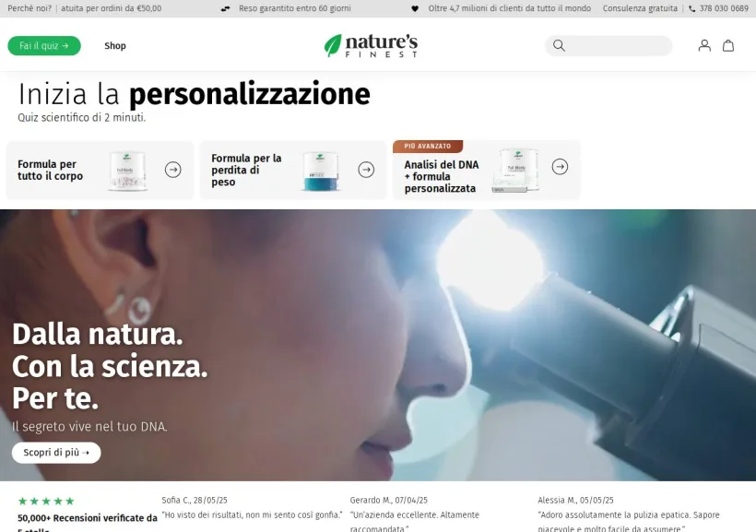Screen dimensions: 756x532
Task: Click Sofia C. review from 28/05/25
Action: 252,508
